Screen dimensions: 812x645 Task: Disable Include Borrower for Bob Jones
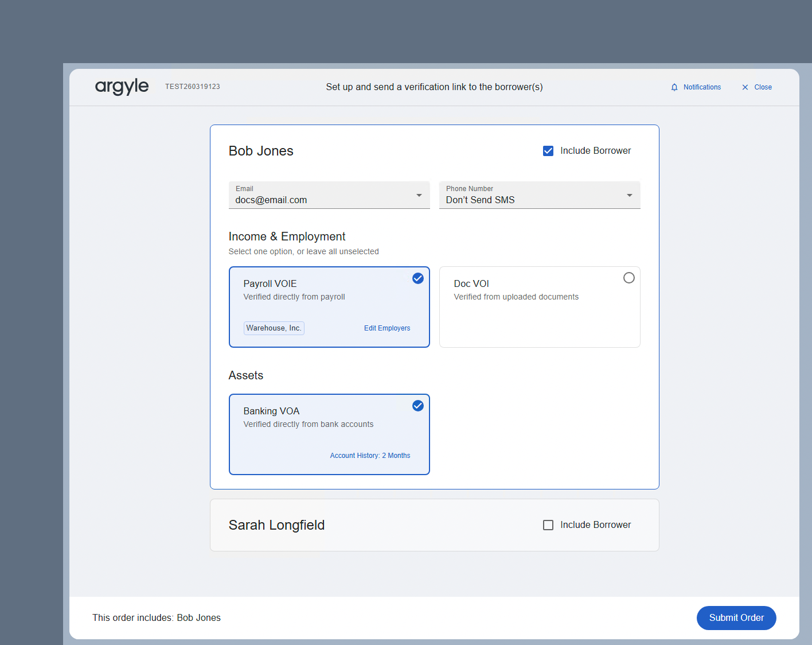pyautogui.click(x=548, y=150)
